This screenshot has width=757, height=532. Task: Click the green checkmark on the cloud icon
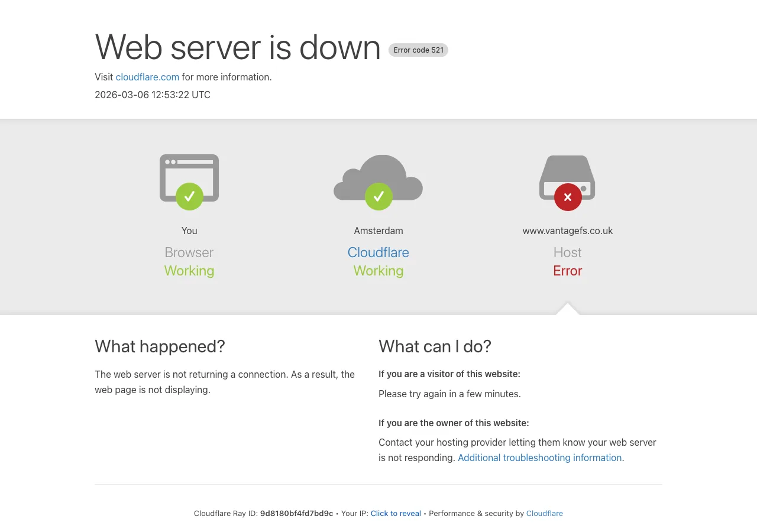378,196
